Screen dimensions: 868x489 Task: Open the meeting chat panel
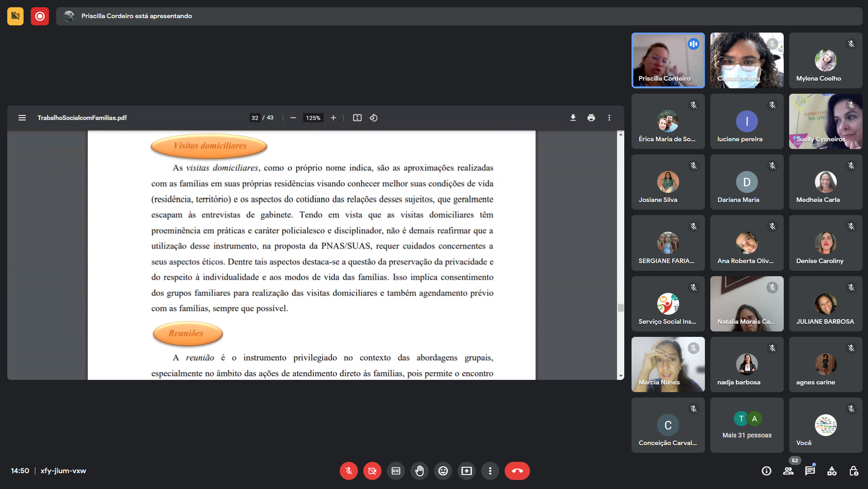coord(810,471)
